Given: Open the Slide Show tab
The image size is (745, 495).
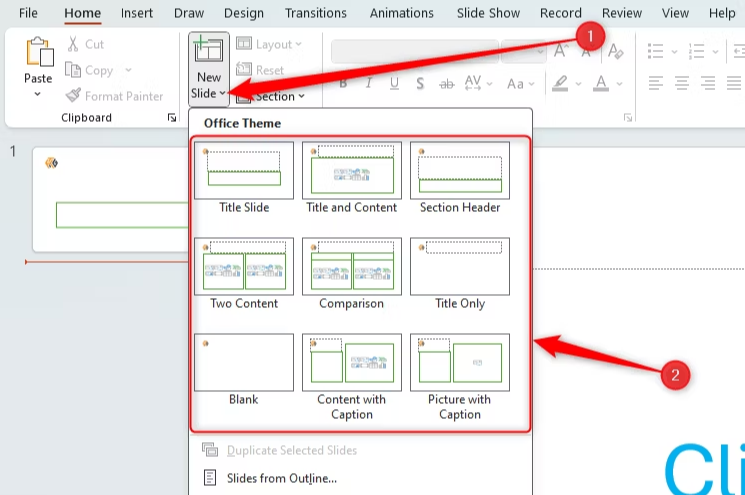Looking at the screenshot, I should [488, 13].
